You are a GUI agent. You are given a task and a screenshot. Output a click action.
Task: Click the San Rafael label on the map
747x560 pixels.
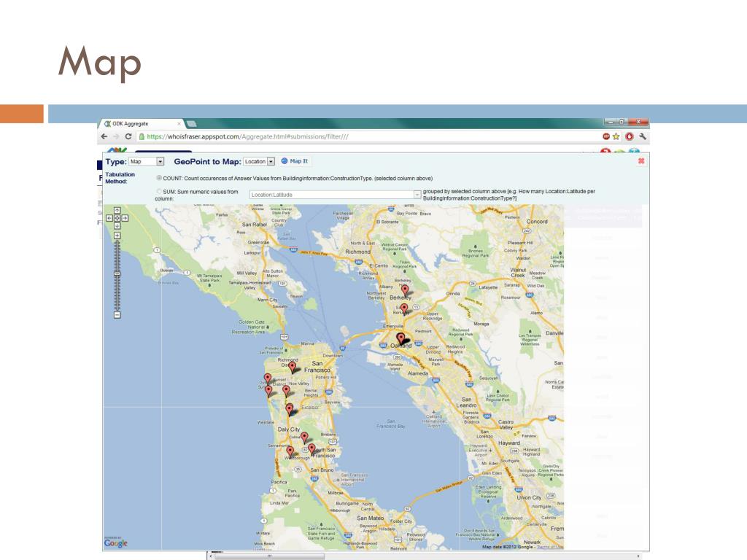255,225
